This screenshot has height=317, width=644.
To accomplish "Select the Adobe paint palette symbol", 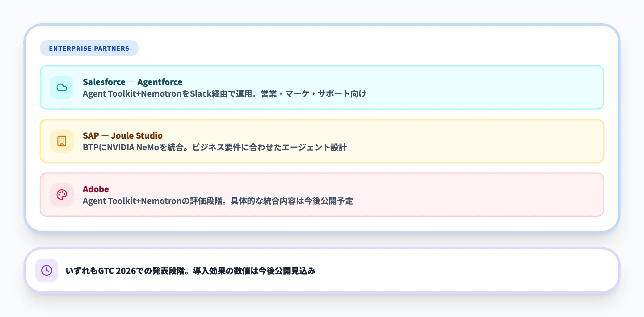I will 62,195.
